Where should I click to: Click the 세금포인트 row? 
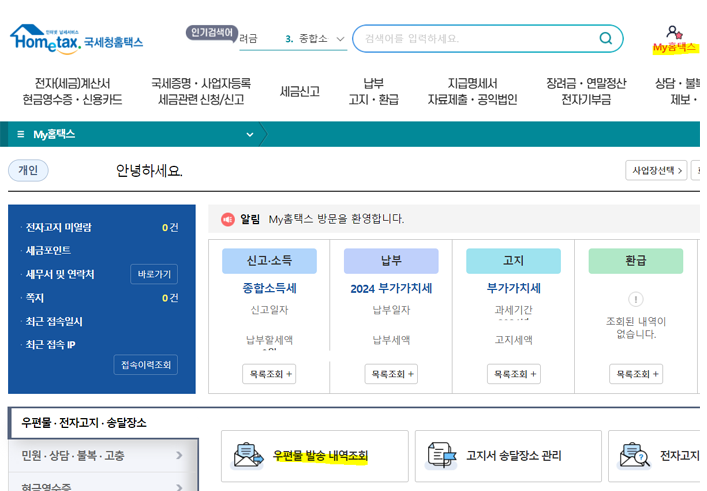pos(48,251)
